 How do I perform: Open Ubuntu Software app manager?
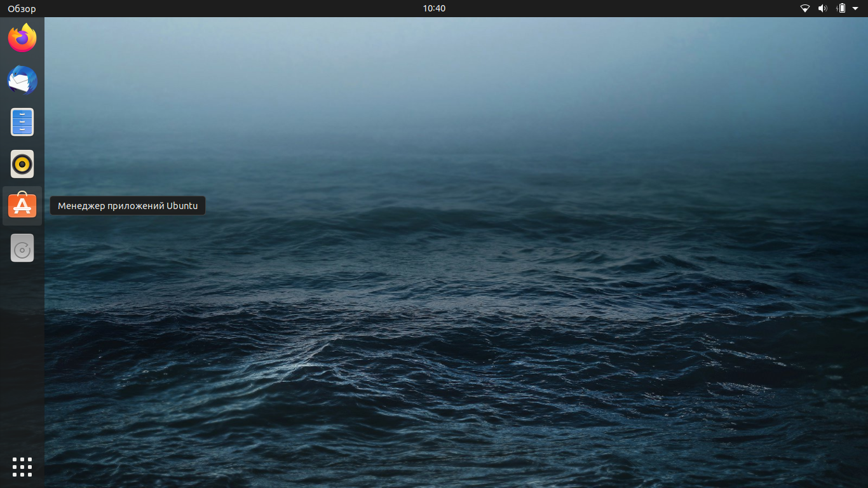[22, 205]
